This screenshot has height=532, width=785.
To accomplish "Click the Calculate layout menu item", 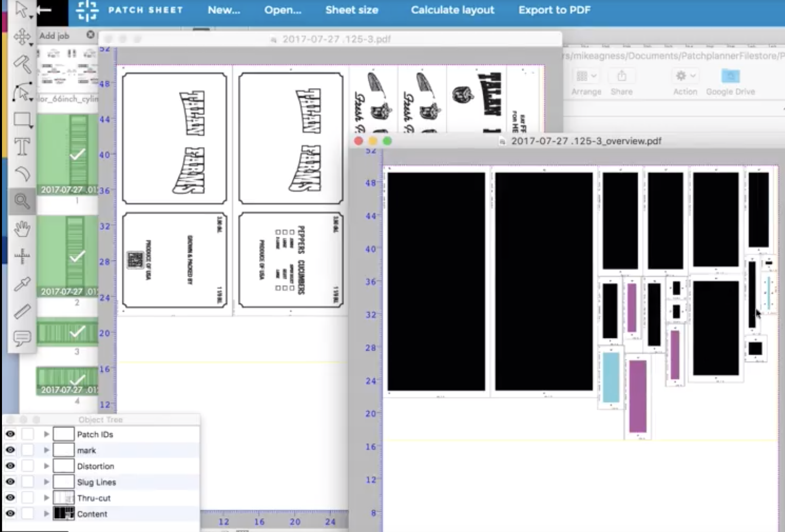I will coord(452,10).
